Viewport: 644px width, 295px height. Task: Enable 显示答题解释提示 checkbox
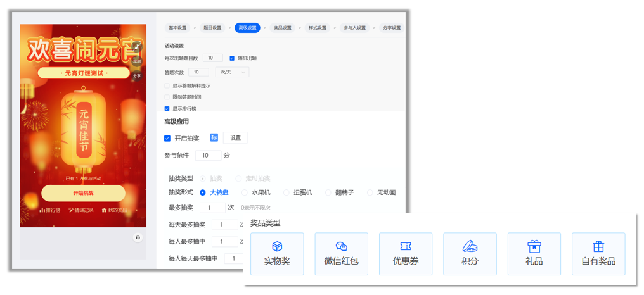(x=167, y=85)
